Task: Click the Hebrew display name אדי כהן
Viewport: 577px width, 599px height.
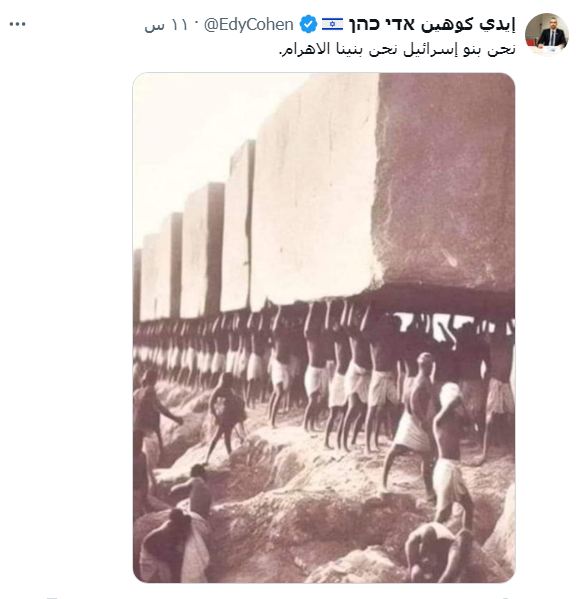Action: tap(382, 24)
